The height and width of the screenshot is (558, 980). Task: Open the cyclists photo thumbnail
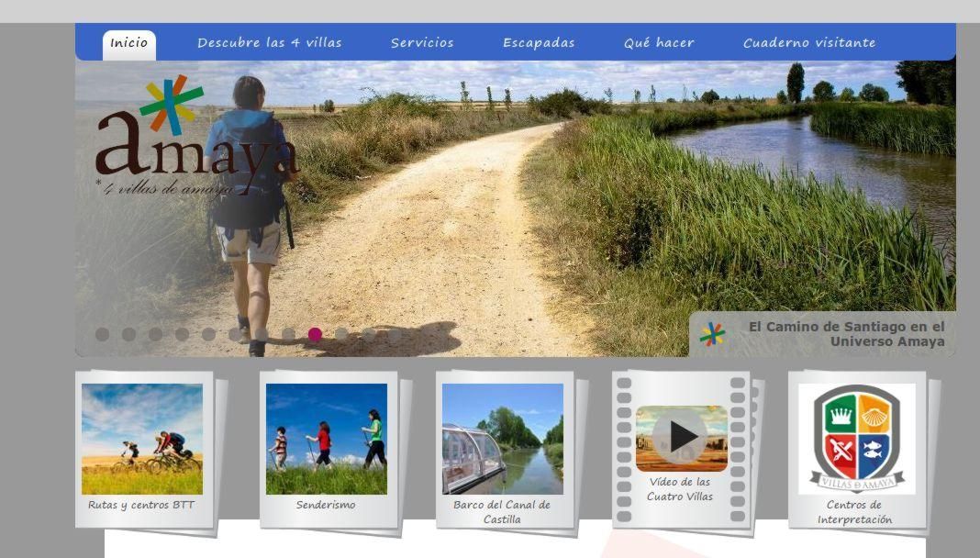click(x=142, y=440)
